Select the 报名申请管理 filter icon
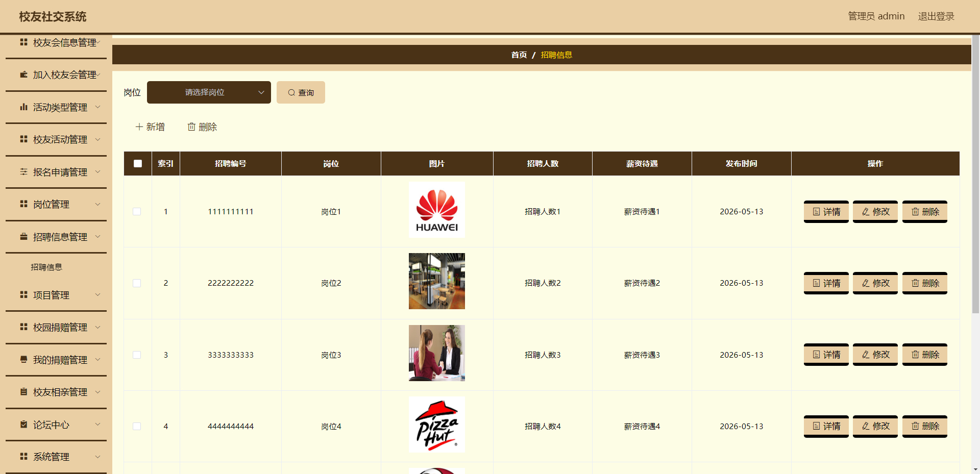The image size is (980, 474). click(x=23, y=172)
